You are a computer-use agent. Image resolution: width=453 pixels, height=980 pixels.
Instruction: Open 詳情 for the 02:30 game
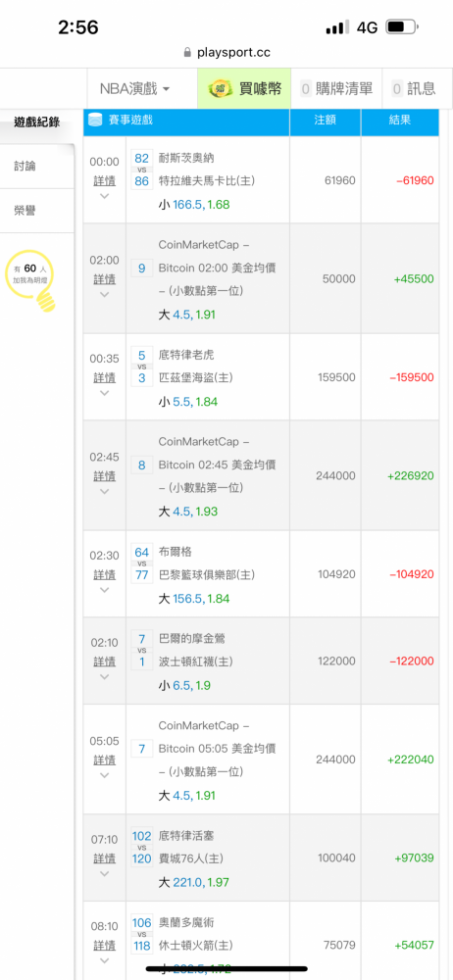tap(105, 575)
